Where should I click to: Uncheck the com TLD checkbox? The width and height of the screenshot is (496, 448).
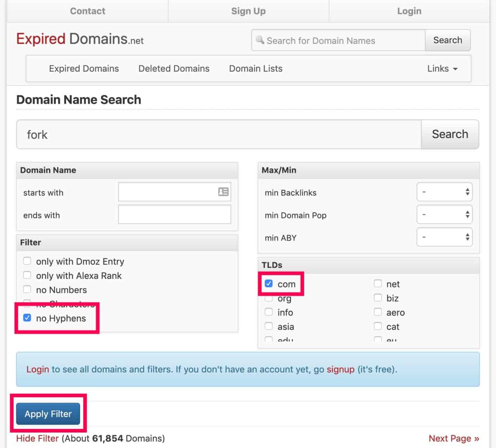pos(269,283)
